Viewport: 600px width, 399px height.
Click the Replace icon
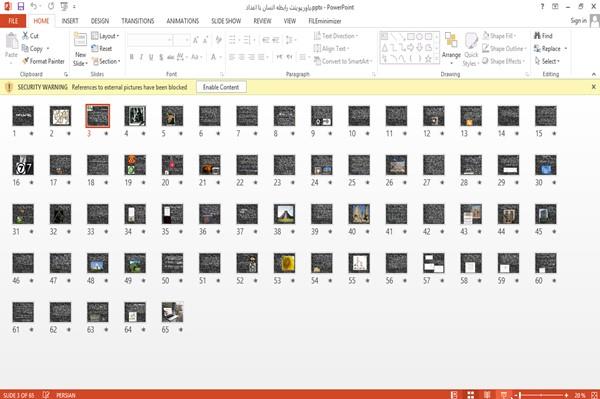click(537, 49)
